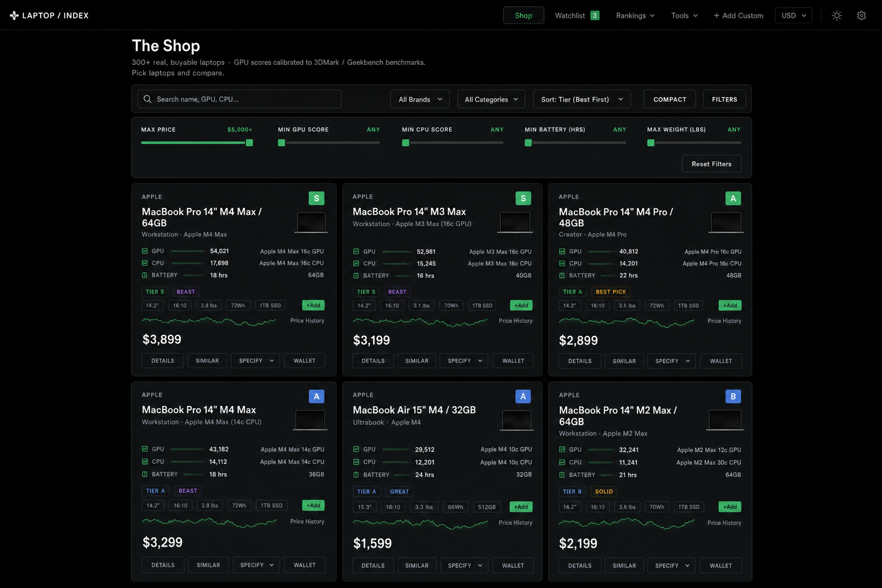Screen dimensions: 882x588
Task: Expand the Rankings menu
Action: [x=635, y=16]
